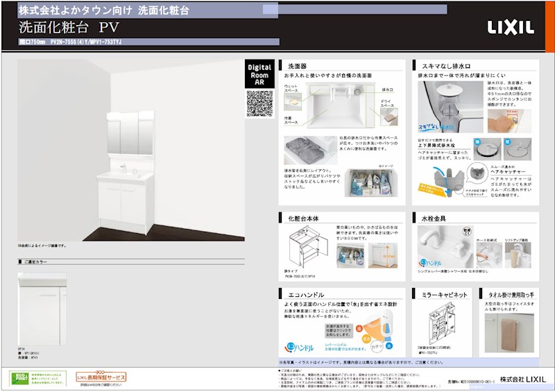
Task: Click the ウェットスペース soap thumbnail
Action: tap(293, 101)
